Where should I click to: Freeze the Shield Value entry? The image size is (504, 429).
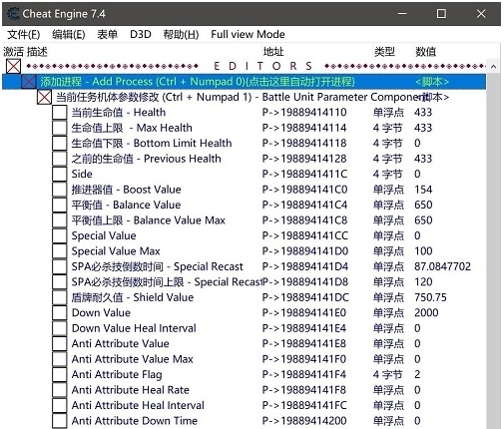[60, 297]
